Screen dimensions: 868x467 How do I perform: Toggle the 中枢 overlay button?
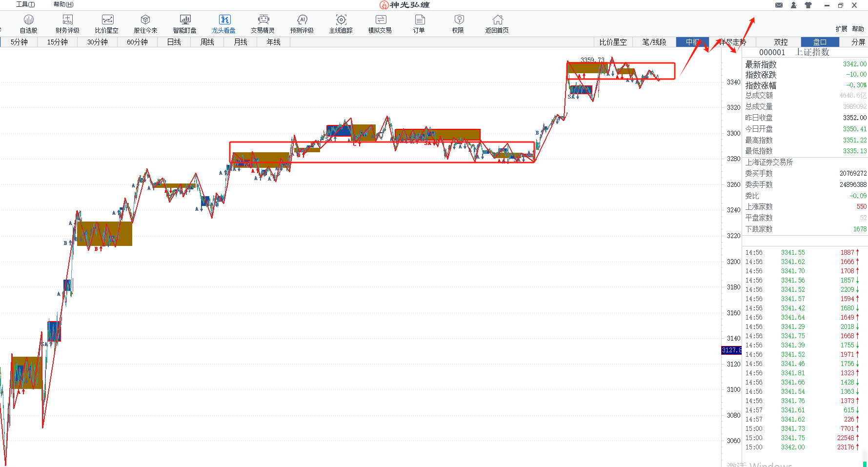[x=692, y=42]
